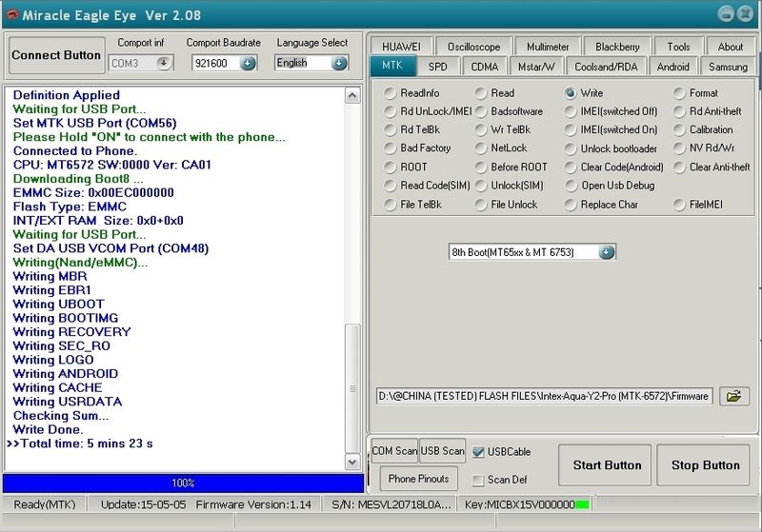
Task: Switch to the CDMA tab
Action: pyautogui.click(x=485, y=67)
